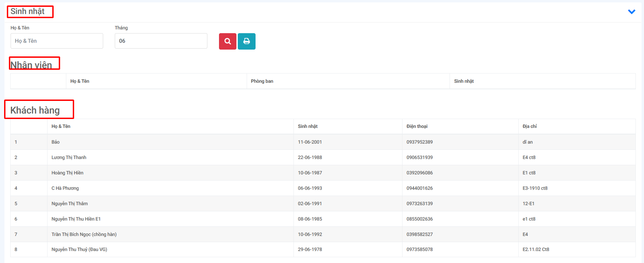Click phone number 0398582527
644x263 pixels.
tap(420, 234)
